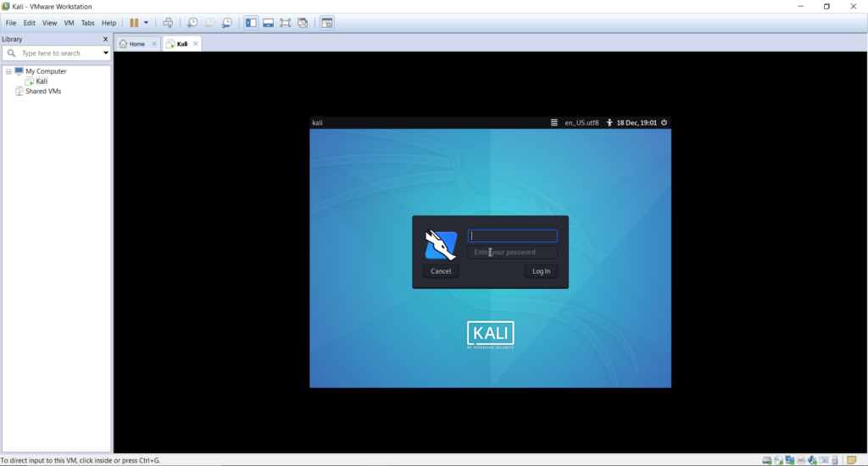Open the power icon menu in Kali panel

tap(664, 123)
